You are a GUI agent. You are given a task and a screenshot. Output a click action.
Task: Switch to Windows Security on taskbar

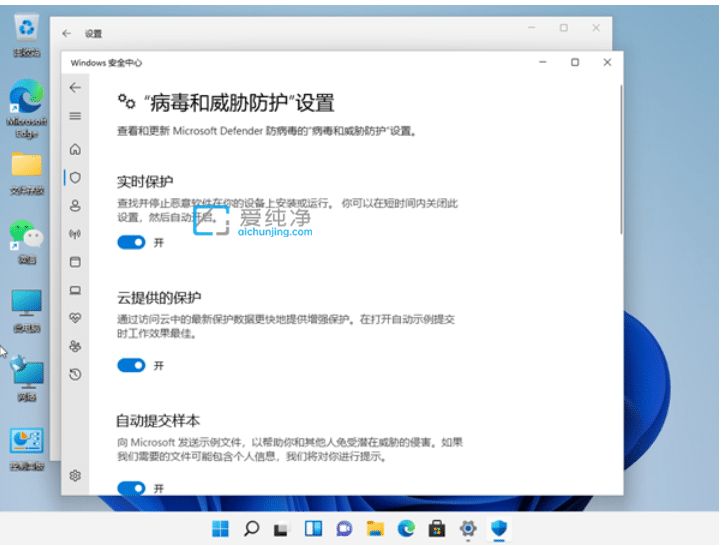499,529
